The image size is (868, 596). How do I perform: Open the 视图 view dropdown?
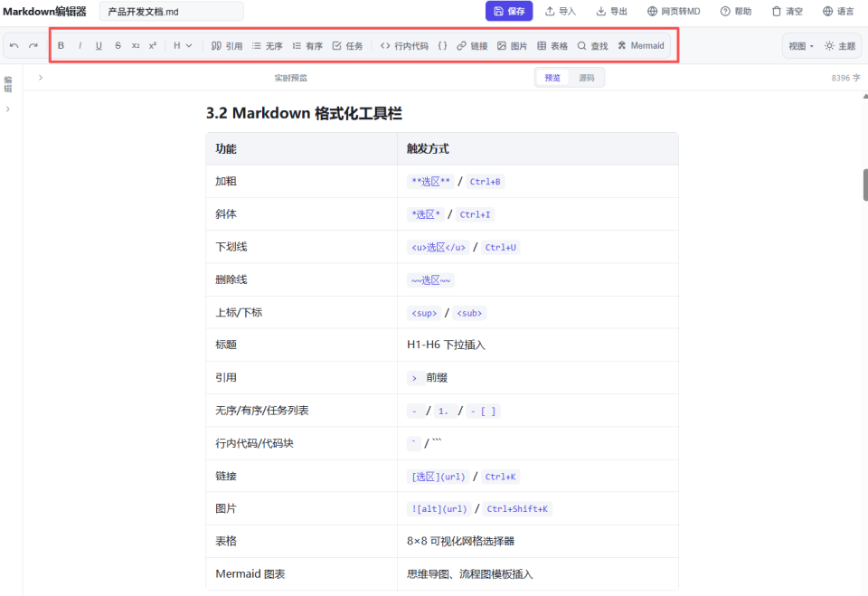(801, 46)
